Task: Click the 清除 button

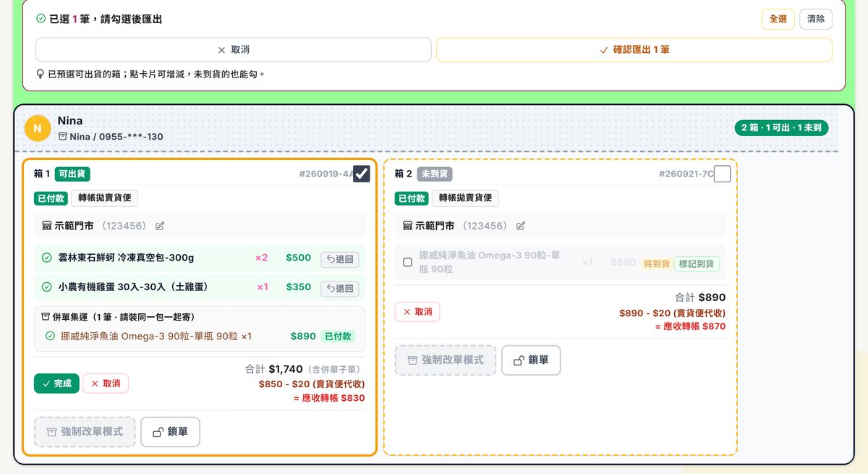Action: pyautogui.click(x=815, y=20)
